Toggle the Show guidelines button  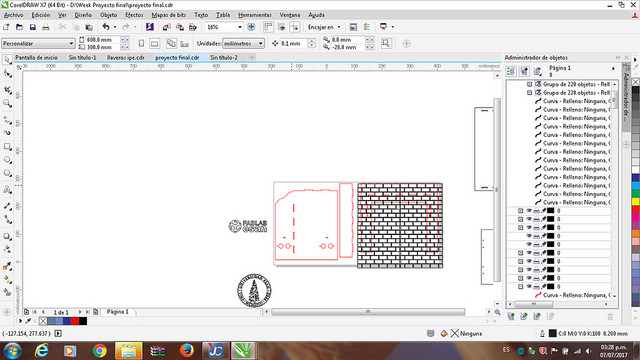(294, 27)
